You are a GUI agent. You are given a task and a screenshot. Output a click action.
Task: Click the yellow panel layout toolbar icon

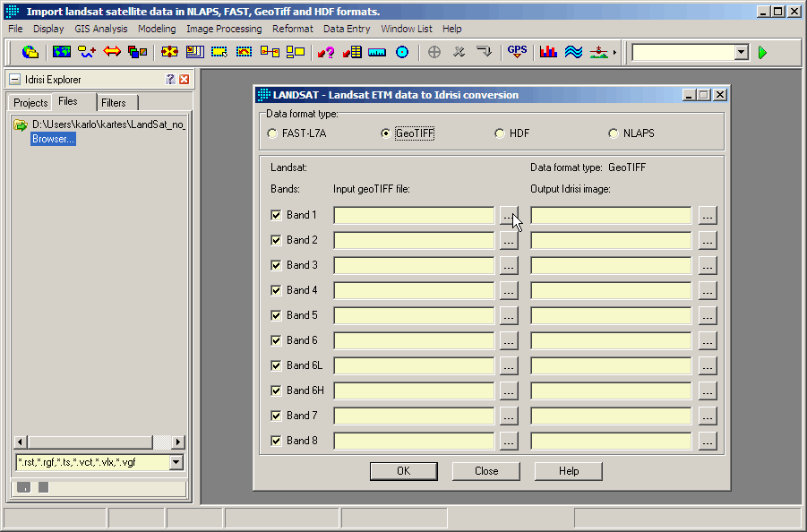tap(195, 52)
